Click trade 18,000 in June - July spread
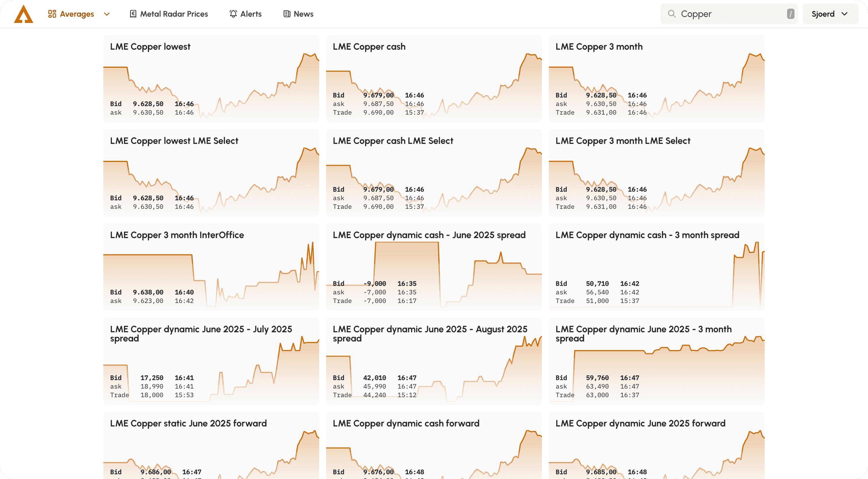Viewport: 868px width, 479px height. coord(152,395)
